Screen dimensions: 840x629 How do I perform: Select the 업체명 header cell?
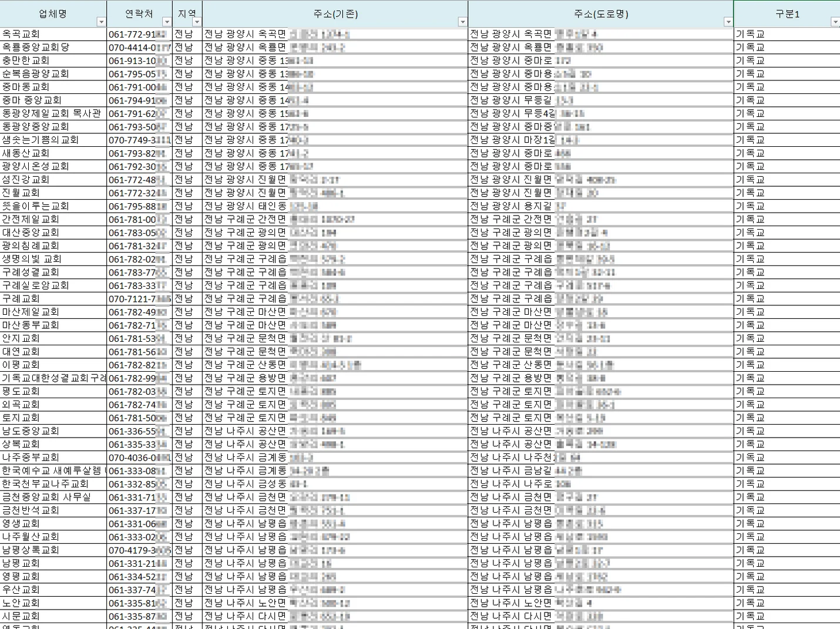(53, 14)
